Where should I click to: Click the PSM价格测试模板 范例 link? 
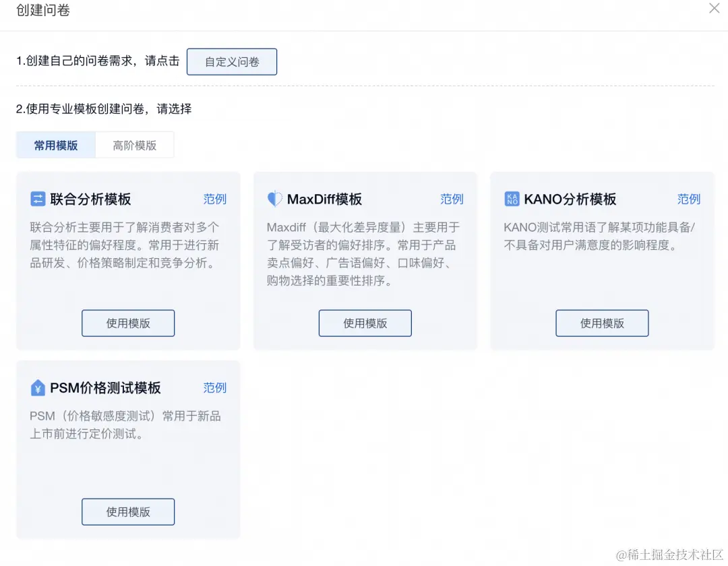(215, 387)
